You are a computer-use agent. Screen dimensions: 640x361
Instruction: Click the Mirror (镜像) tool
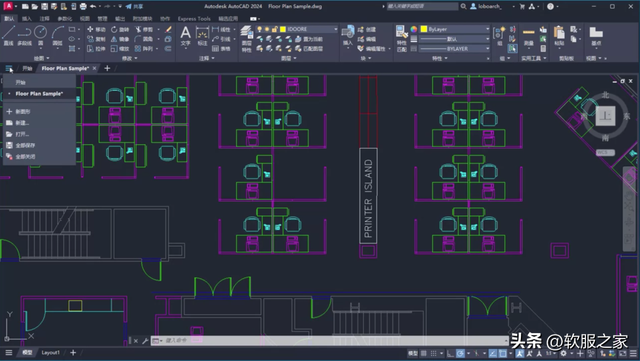click(120, 39)
